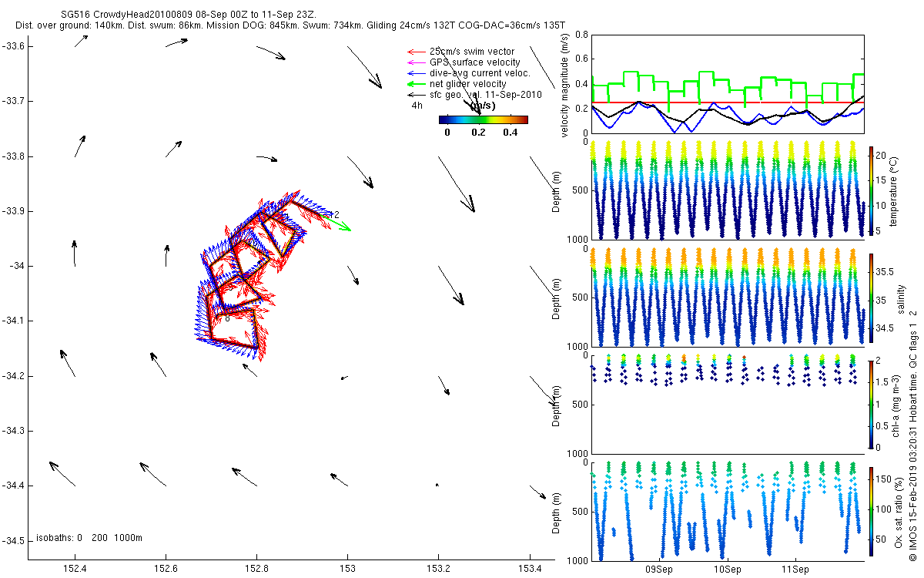Viewport: 924px width, 578px height.
Task: Click the '-34.5' latitude tick label
Action: pos(14,540)
